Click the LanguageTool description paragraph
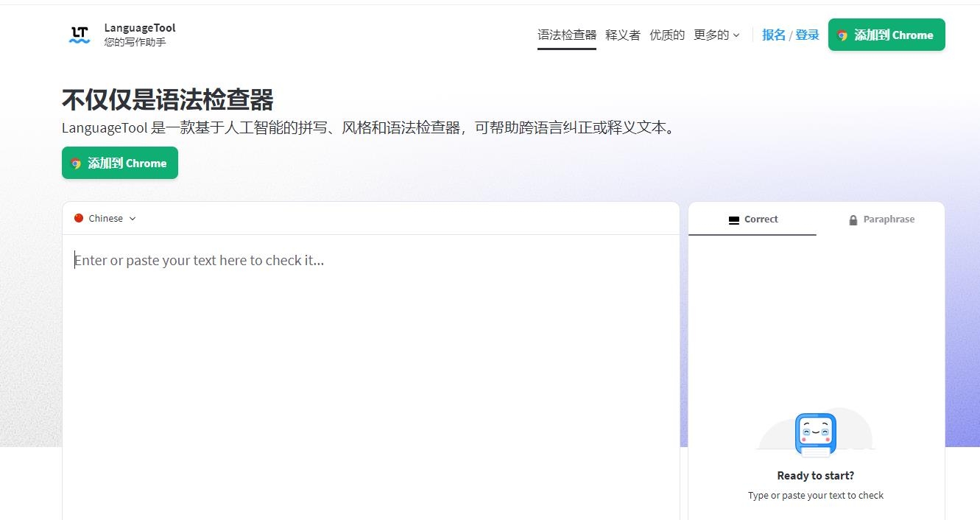Viewport: 980px width, 520px height. click(x=369, y=128)
